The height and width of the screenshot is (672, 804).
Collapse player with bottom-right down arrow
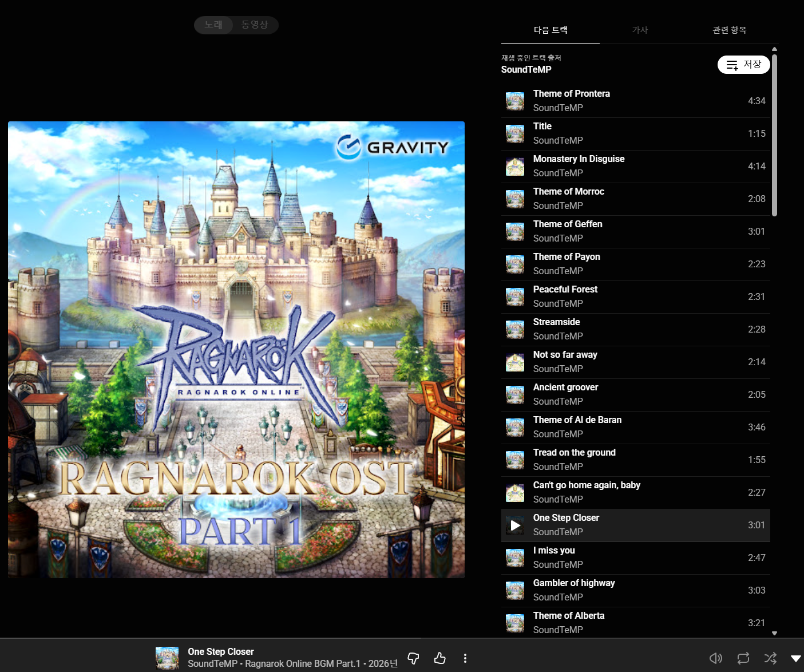(x=795, y=658)
